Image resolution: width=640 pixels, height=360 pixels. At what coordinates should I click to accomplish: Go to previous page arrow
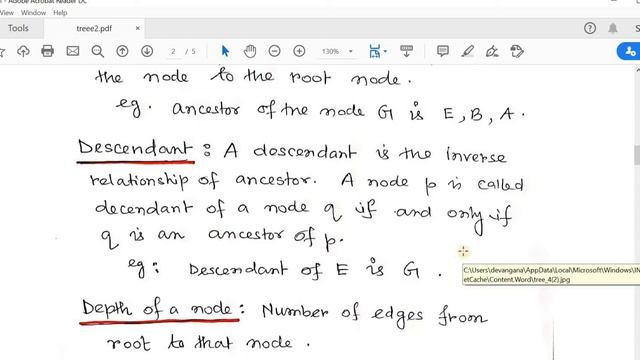point(122,51)
